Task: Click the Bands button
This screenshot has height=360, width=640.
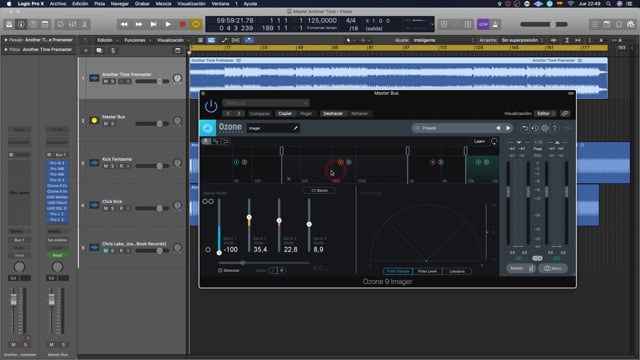Action: (319, 190)
